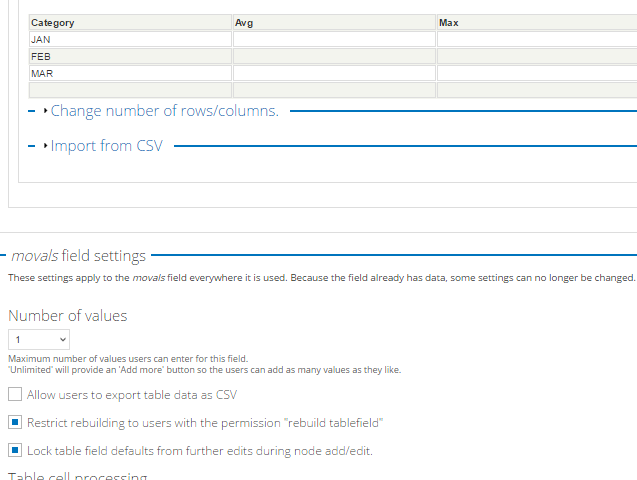
Task: Click the Avg cell in MAR row
Action: [334, 73]
